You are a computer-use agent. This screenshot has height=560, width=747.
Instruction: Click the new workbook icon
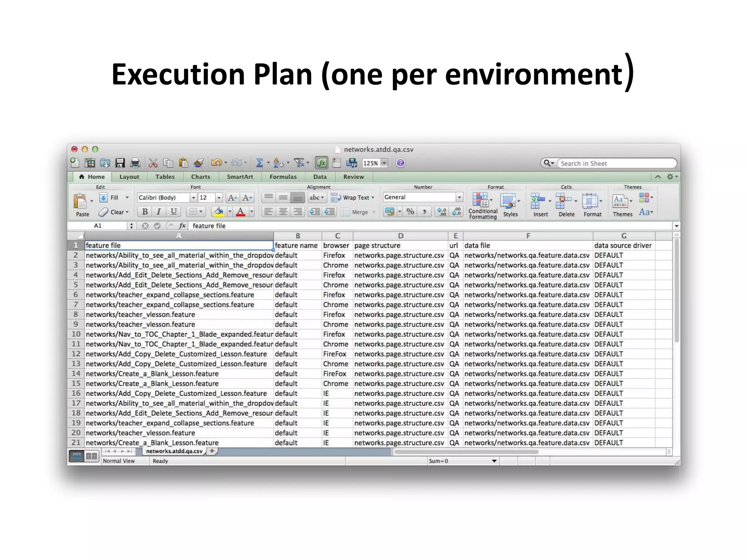click(75, 163)
